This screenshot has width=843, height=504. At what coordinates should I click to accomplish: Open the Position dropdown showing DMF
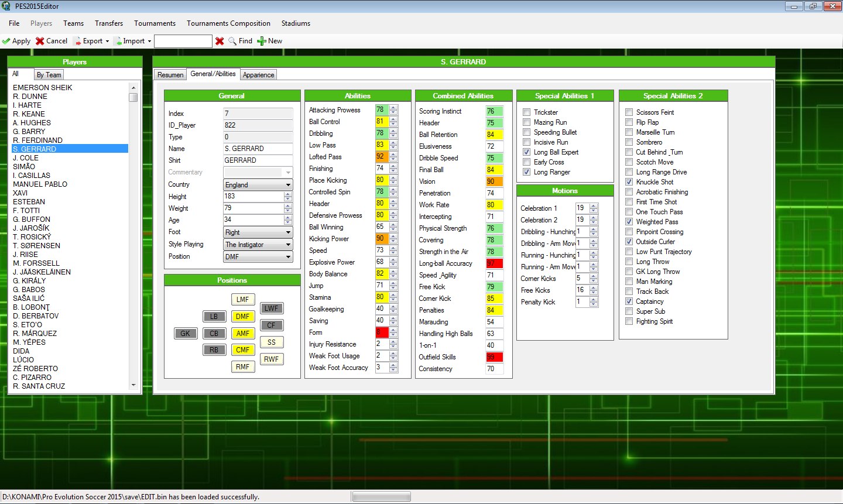coord(289,256)
